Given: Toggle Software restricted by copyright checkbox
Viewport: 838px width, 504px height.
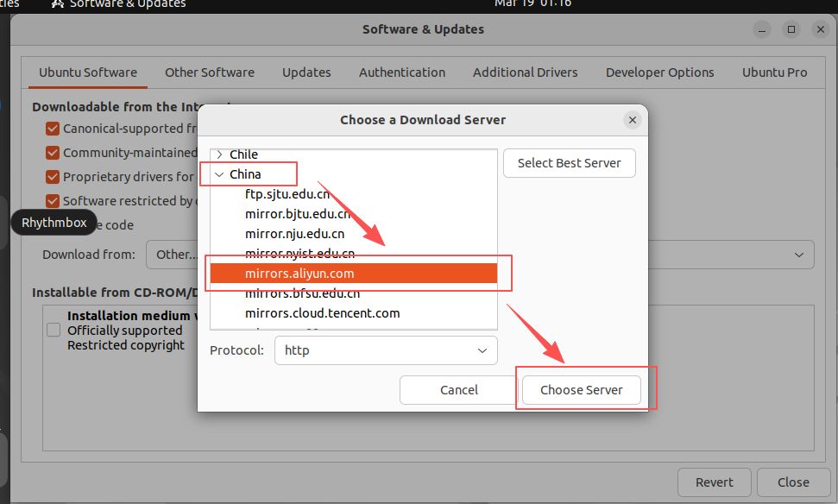Looking at the screenshot, I should (53, 201).
